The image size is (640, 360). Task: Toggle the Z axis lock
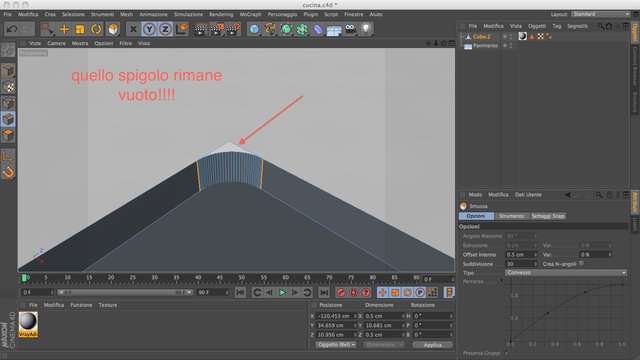[165, 29]
